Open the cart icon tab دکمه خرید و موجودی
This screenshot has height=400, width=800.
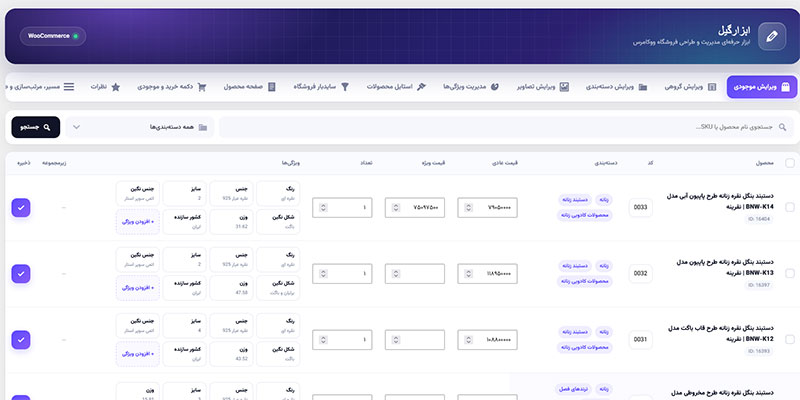[202, 87]
